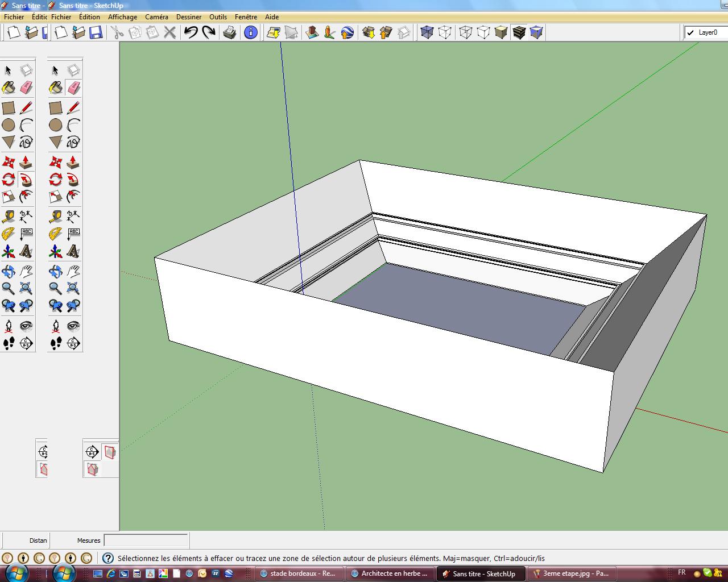Expand the Layer0 layer dropdown
Screen dimensions: 728x582
tap(706, 32)
